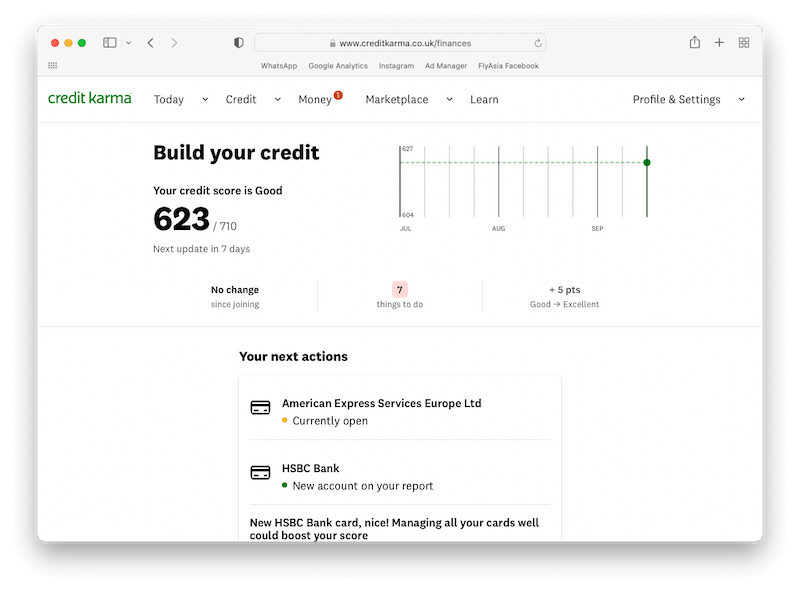Click the Your next actions heading
Viewport: 800px width, 591px height.
[x=293, y=356]
